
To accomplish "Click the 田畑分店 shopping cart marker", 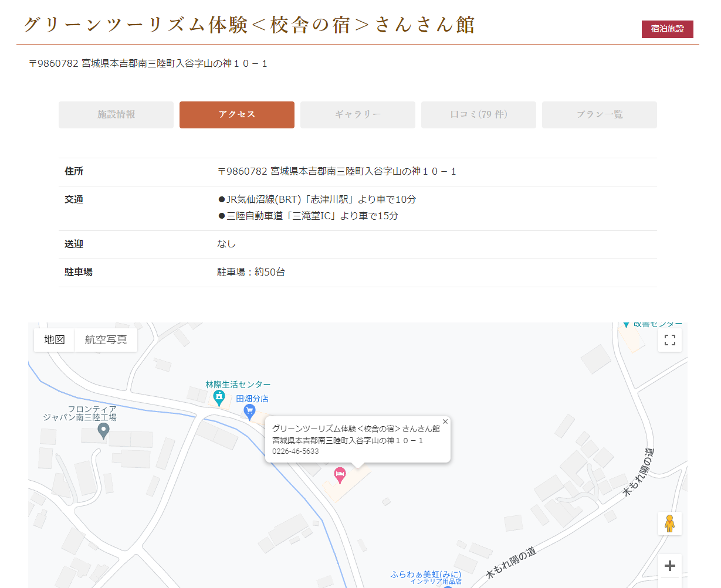I will 249,413.
